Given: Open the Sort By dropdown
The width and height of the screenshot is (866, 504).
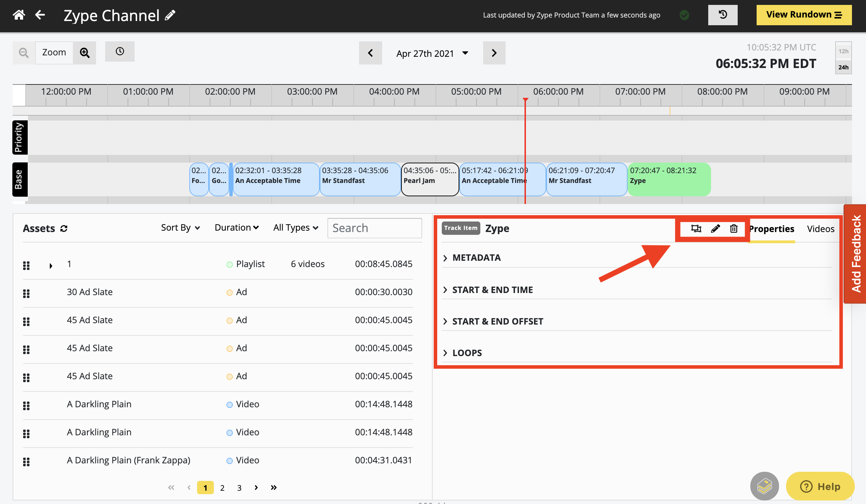Looking at the screenshot, I should [181, 228].
